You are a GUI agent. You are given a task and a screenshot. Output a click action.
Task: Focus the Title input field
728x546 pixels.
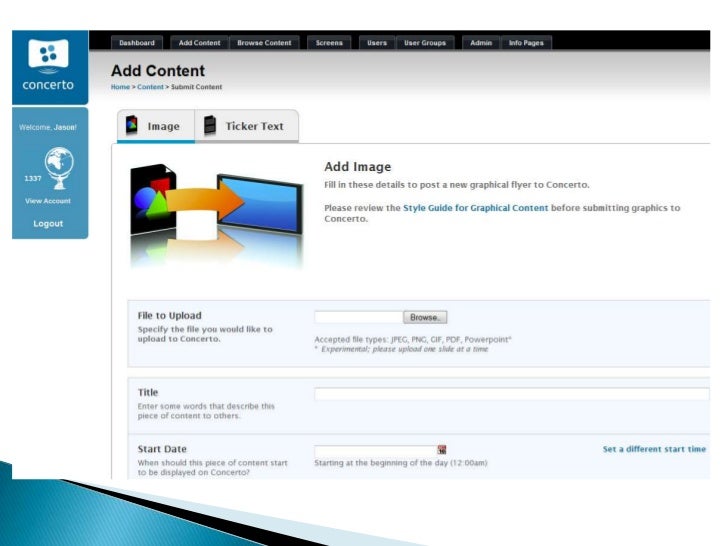512,394
